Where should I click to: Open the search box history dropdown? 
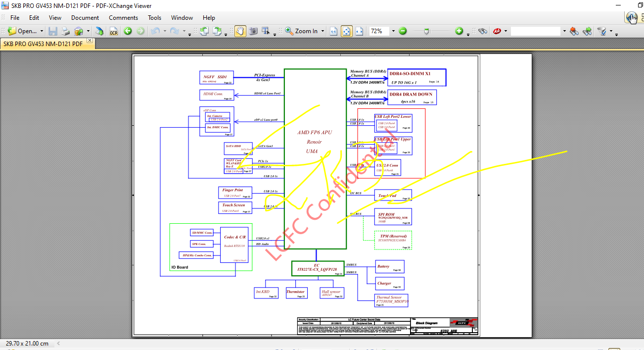tap(564, 31)
